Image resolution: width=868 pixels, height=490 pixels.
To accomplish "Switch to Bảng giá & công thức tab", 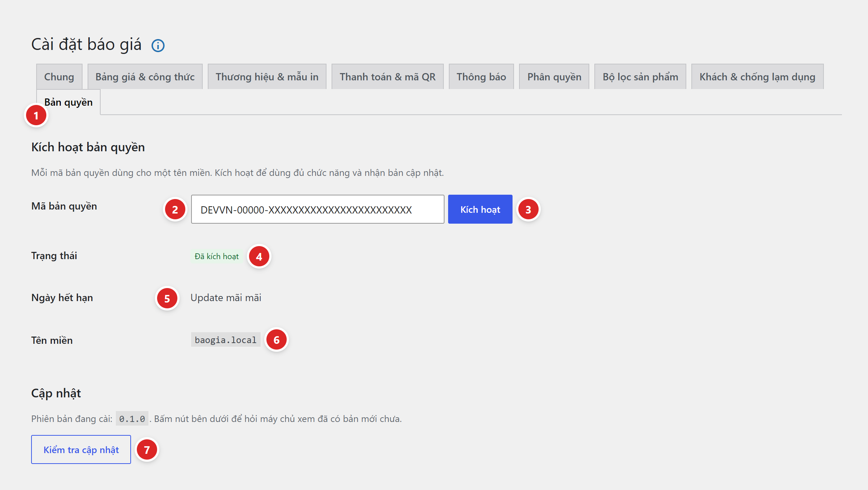I will point(145,77).
